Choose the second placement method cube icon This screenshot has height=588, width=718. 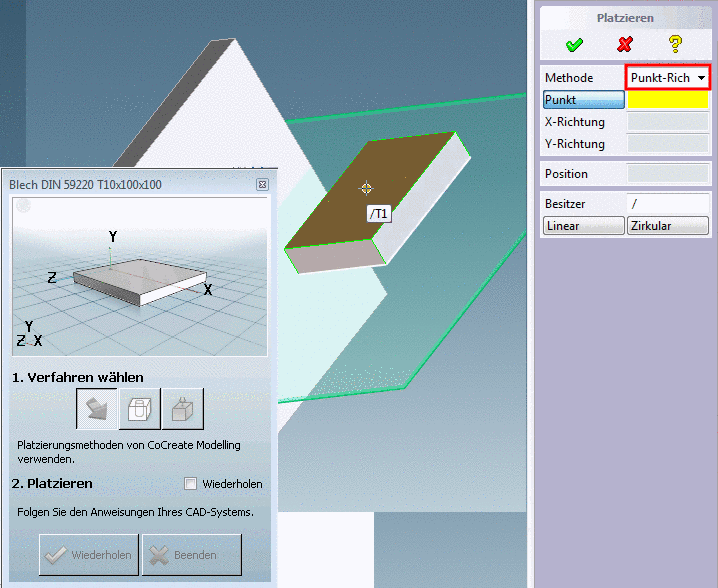pos(139,408)
